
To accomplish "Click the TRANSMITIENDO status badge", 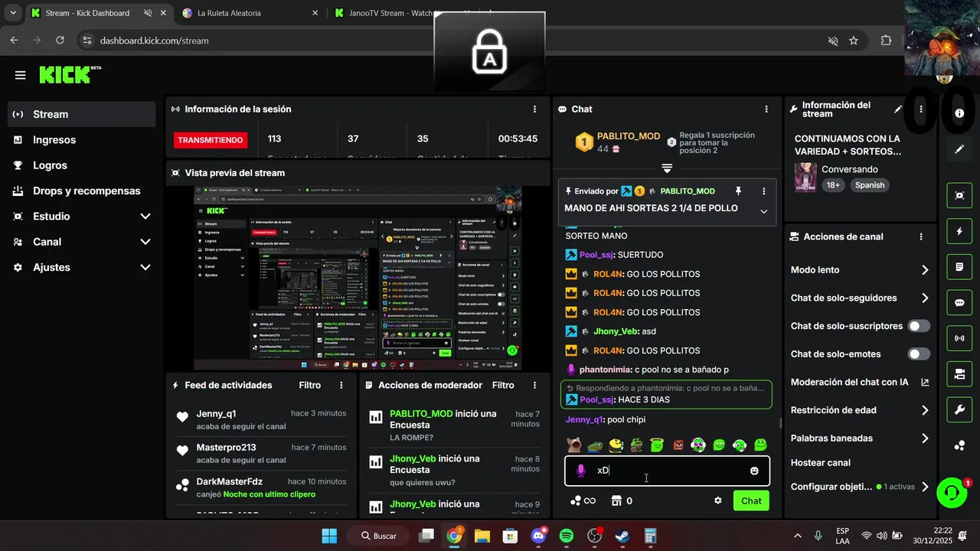I will [211, 140].
